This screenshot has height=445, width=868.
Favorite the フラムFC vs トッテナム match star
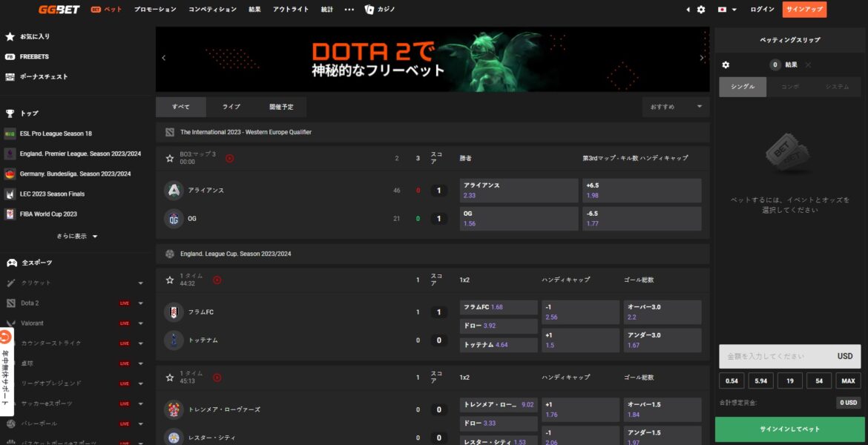pyautogui.click(x=170, y=280)
